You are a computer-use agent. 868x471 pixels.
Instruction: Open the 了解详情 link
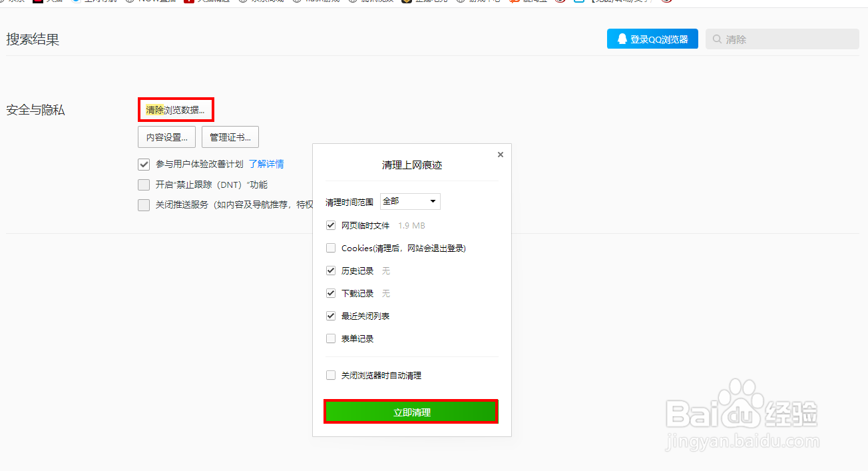point(266,164)
